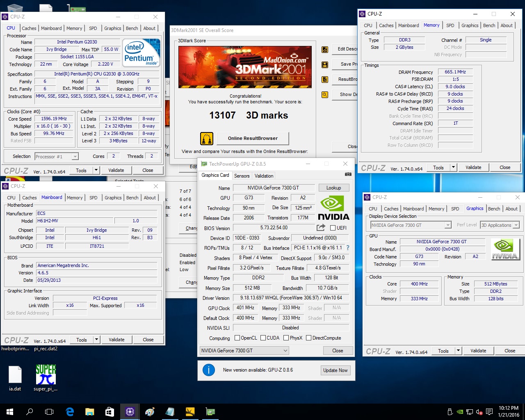Click the GPU-Z graphics card taskbar icon

pos(210,412)
